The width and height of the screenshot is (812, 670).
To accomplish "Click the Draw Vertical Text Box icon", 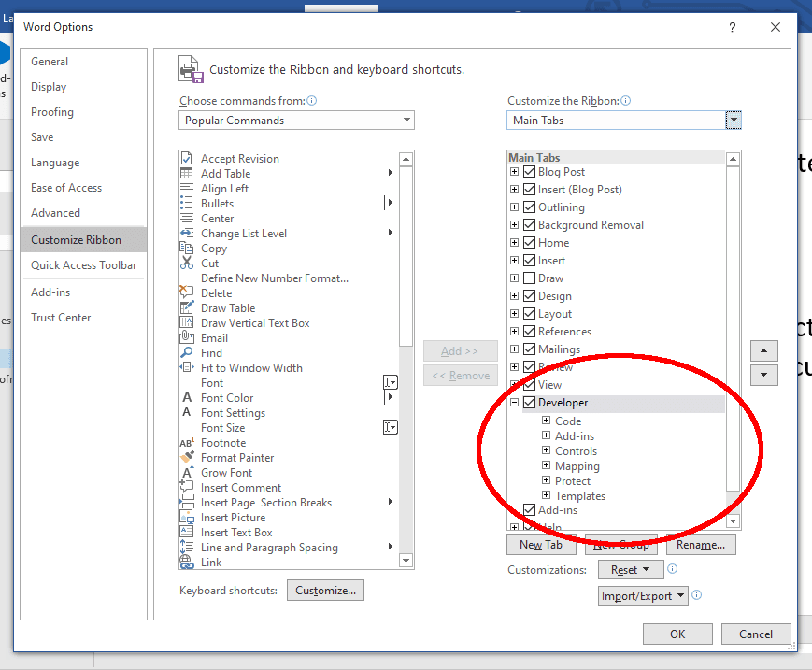I will [187, 322].
